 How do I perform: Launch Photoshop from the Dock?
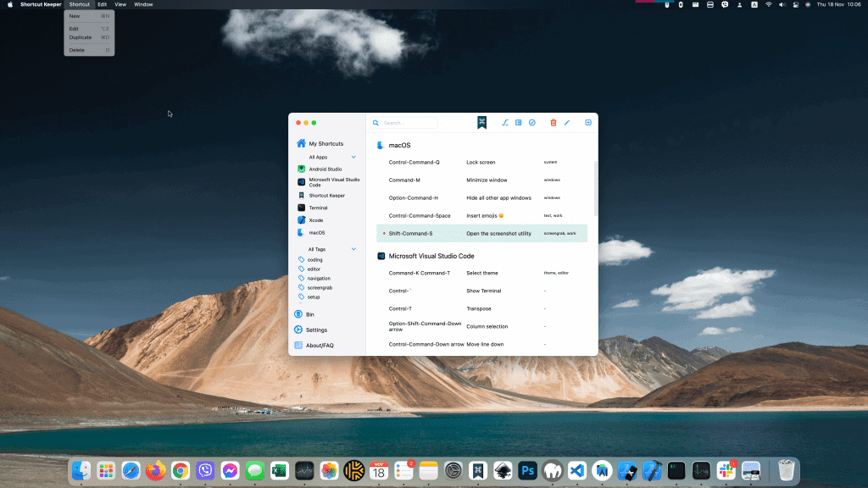click(x=526, y=470)
